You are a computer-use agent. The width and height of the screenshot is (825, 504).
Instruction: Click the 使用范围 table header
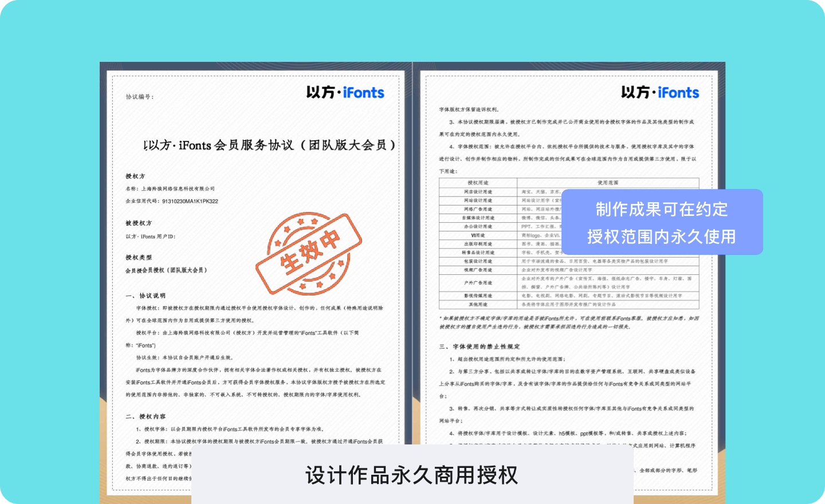[x=608, y=183]
